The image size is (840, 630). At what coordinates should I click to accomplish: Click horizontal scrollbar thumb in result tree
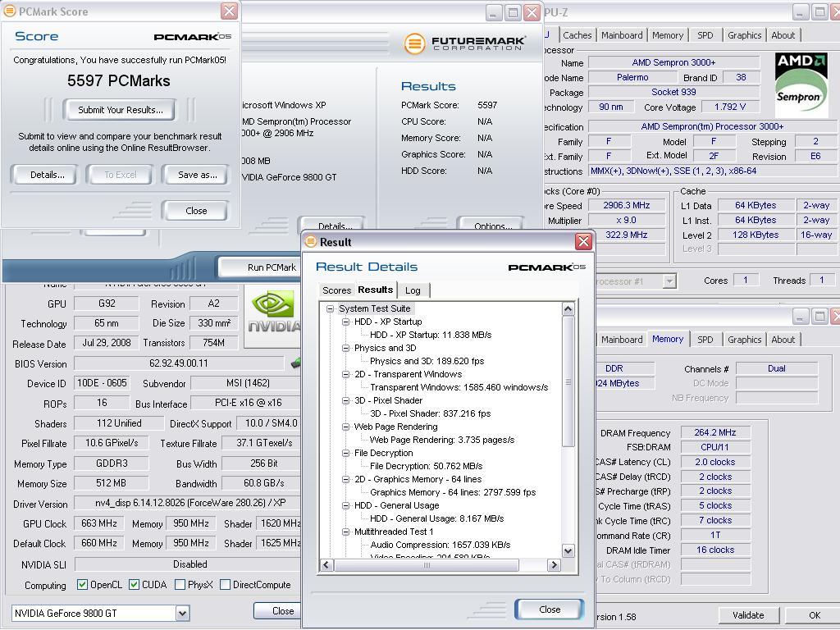coord(427,564)
